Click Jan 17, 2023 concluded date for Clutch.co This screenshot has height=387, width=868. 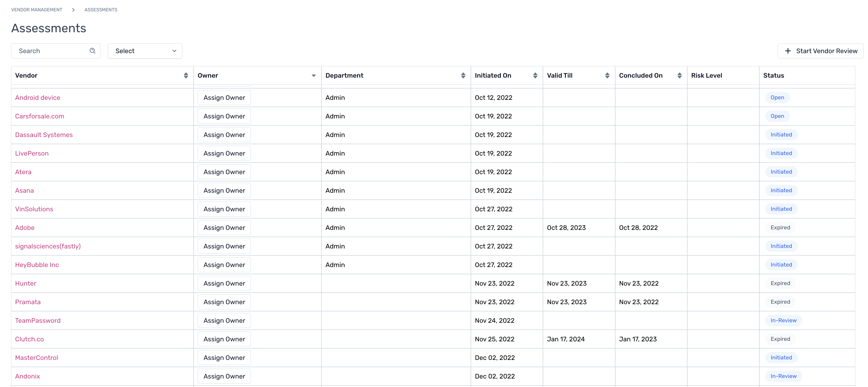(637, 339)
